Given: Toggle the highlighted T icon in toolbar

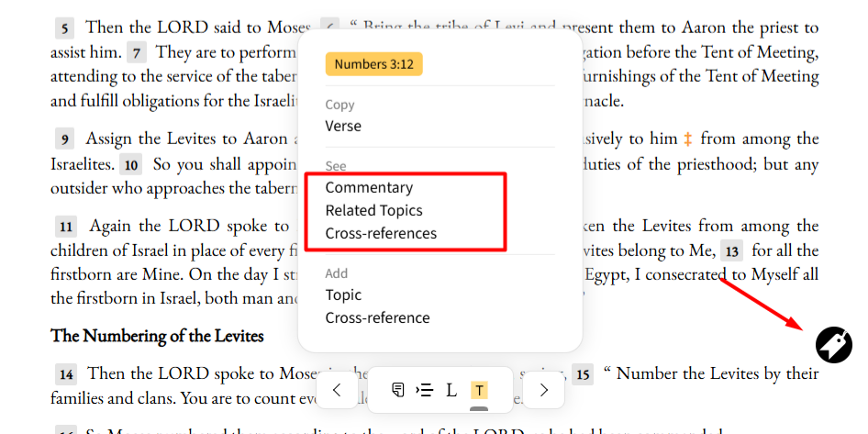Looking at the screenshot, I should (x=479, y=390).
